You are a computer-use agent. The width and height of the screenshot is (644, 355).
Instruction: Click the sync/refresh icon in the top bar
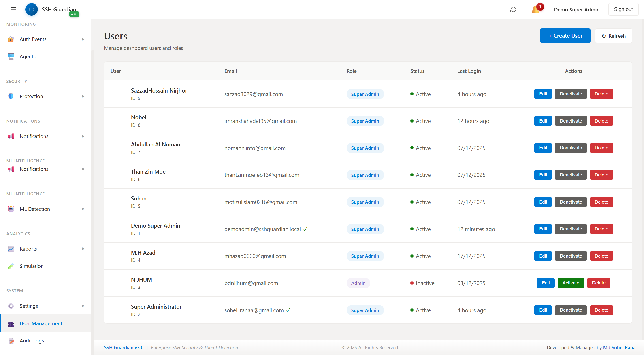pyautogui.click(x=513, y=9)
